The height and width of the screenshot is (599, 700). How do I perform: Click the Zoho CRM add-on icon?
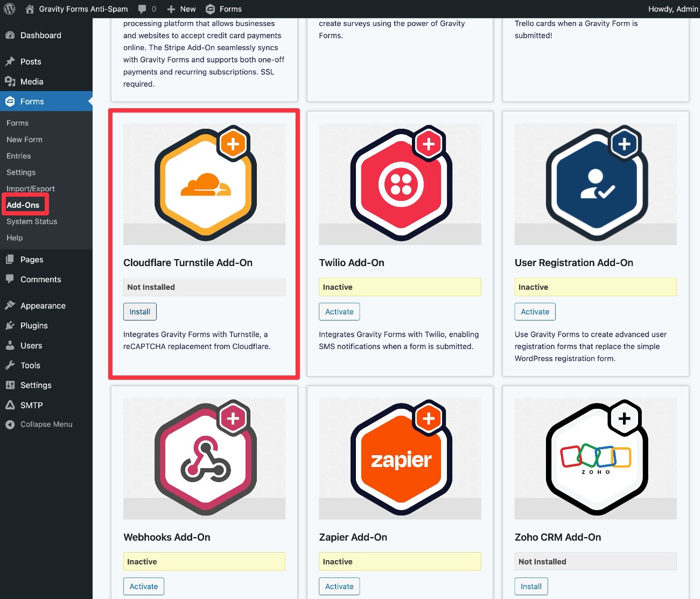coord(596,458)
